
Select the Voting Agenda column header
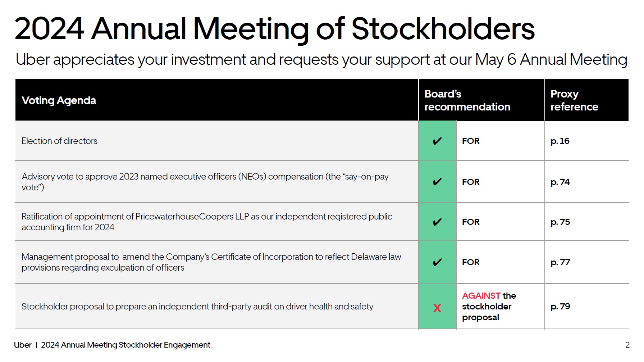pos(59,100)
